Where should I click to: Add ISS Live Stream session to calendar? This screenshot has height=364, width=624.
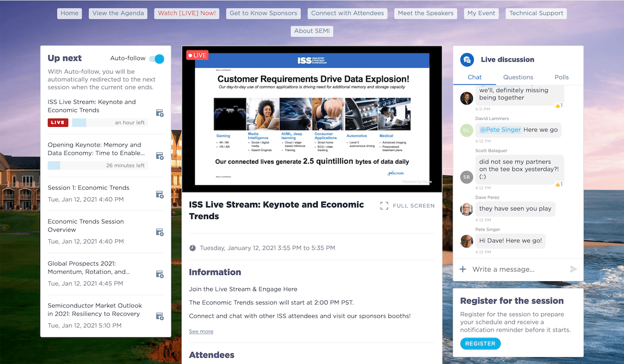coord(160,113)
